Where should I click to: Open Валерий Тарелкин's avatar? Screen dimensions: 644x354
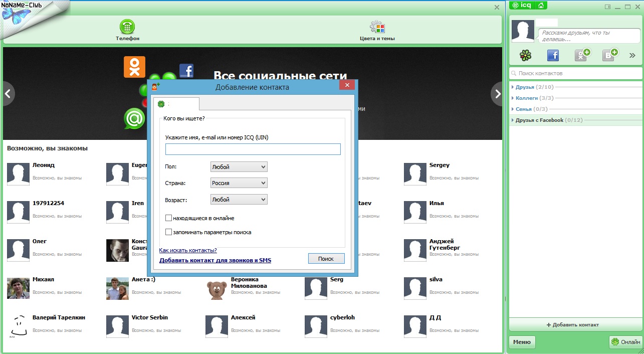pyautogui.click(x=19, y=326)
